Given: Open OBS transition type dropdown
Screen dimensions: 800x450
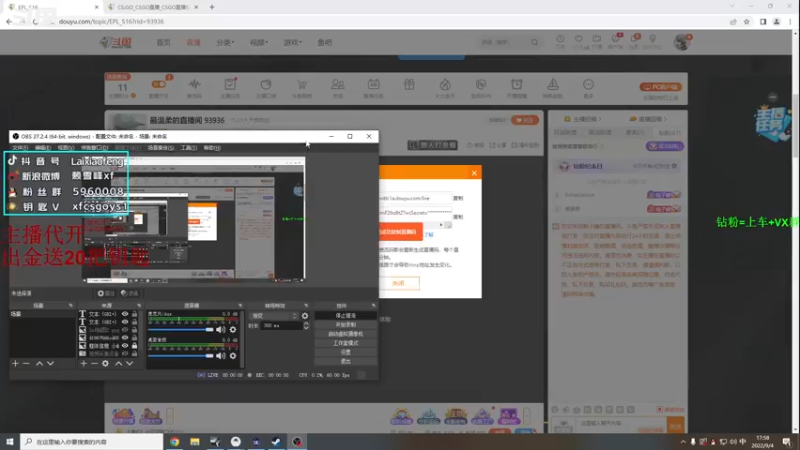Looking at the screenshot, I should (x=273, y=316).
